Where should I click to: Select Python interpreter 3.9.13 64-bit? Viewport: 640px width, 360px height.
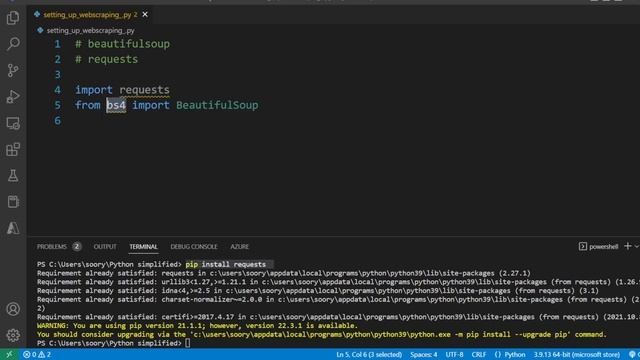coord(576,354)
